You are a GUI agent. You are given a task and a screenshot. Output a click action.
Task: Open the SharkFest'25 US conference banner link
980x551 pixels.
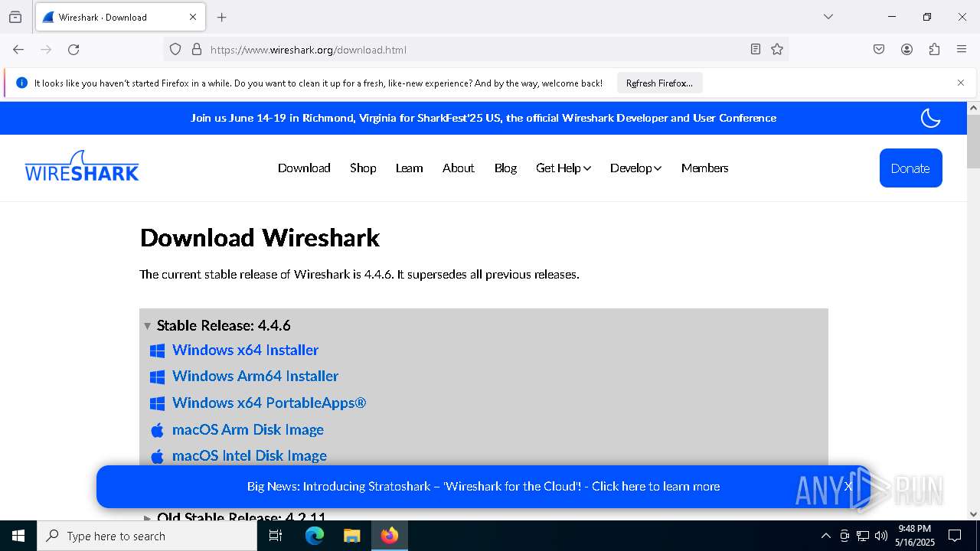(x=483, y=118)
